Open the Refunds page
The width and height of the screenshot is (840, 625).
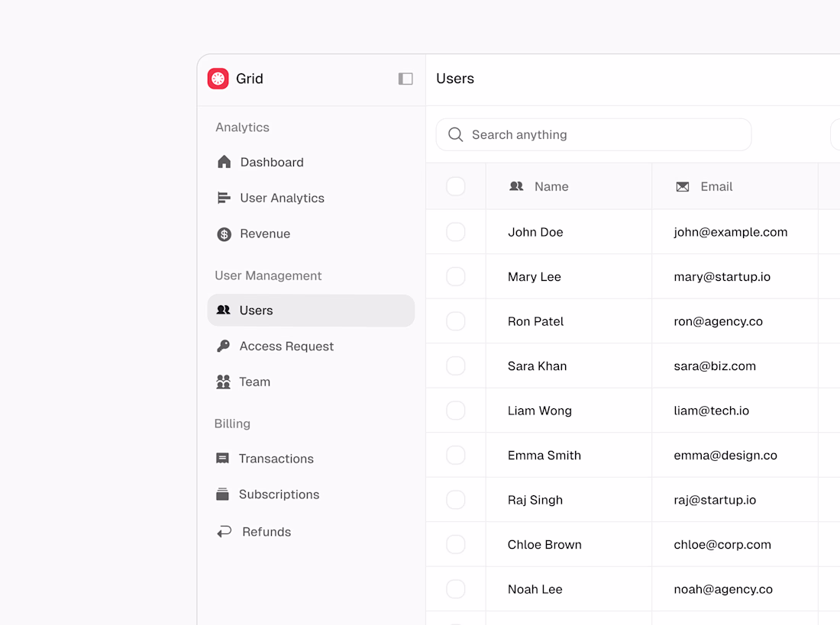point(311,532)
